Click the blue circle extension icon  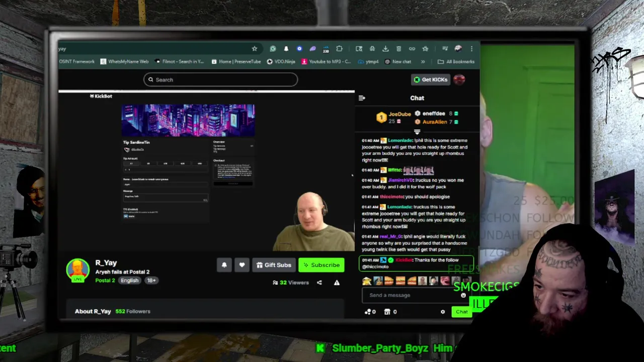coord(299,49)
